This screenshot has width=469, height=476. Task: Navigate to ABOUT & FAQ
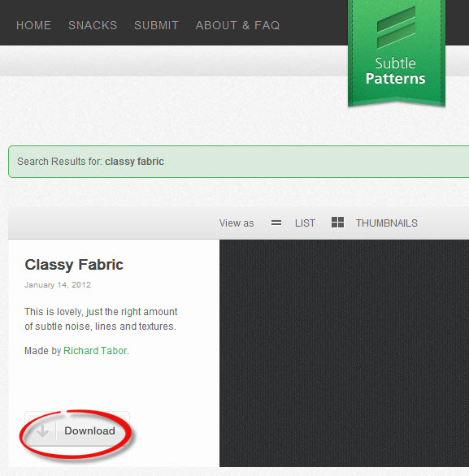pyautogui.click(x=237, y=25)
